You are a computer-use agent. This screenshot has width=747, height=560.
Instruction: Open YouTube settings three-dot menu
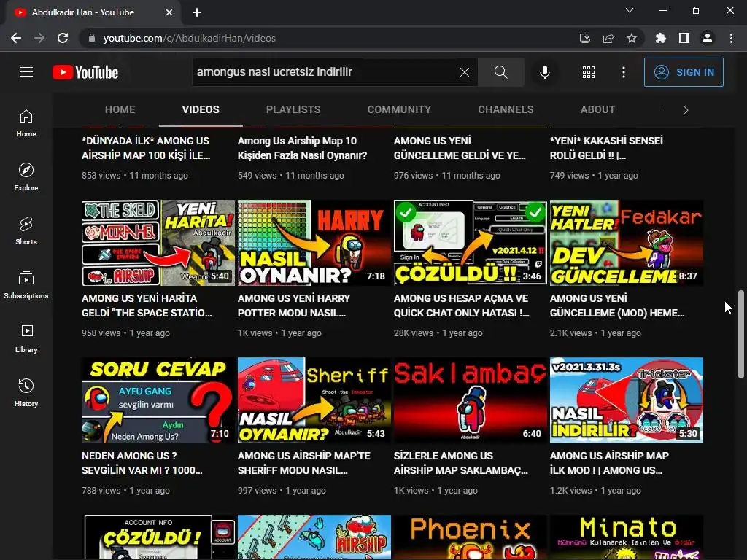[624, 72]
